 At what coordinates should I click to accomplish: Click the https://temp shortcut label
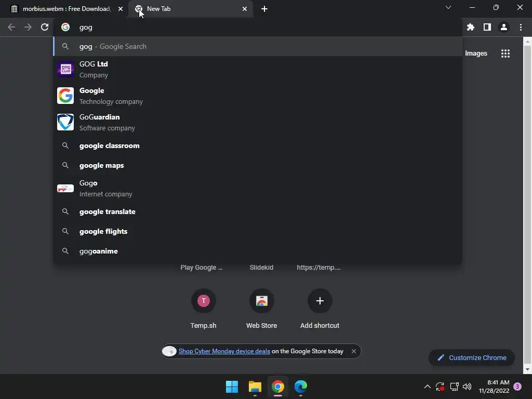(318, 268)
